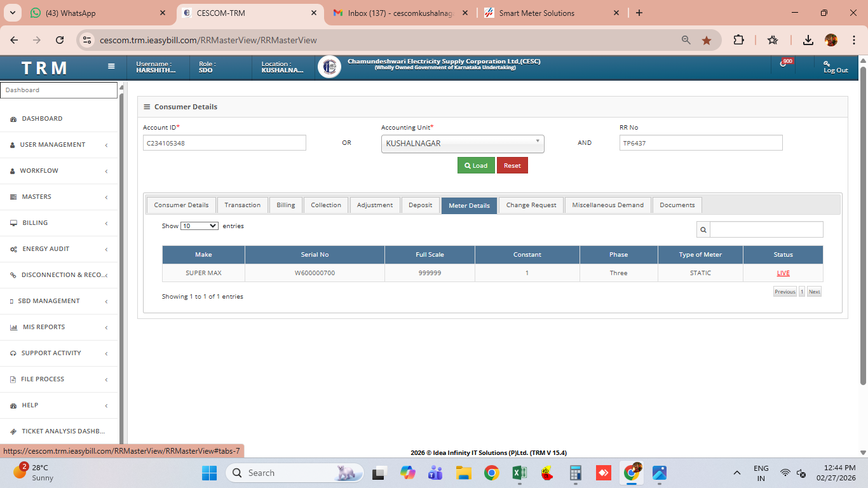Viewport: 868px width, 488px height.
Task: Go to the Next table page
Action: [814, 292]
